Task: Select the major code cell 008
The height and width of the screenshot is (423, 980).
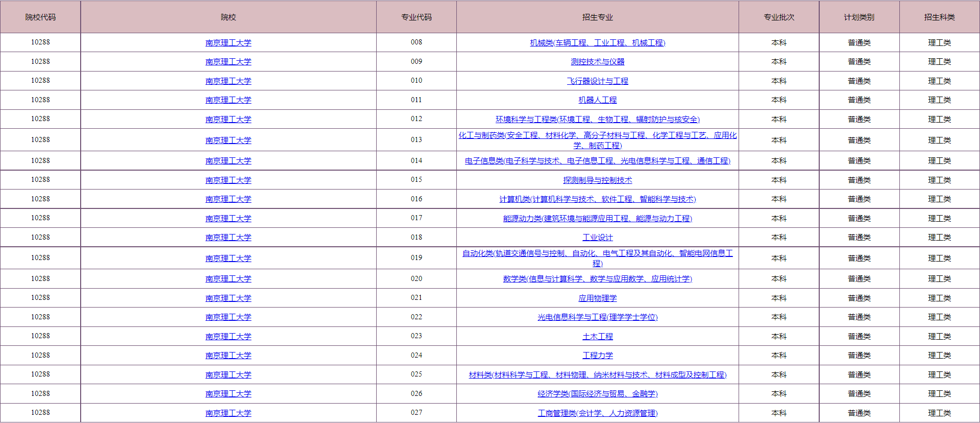Action: [416, 42]
